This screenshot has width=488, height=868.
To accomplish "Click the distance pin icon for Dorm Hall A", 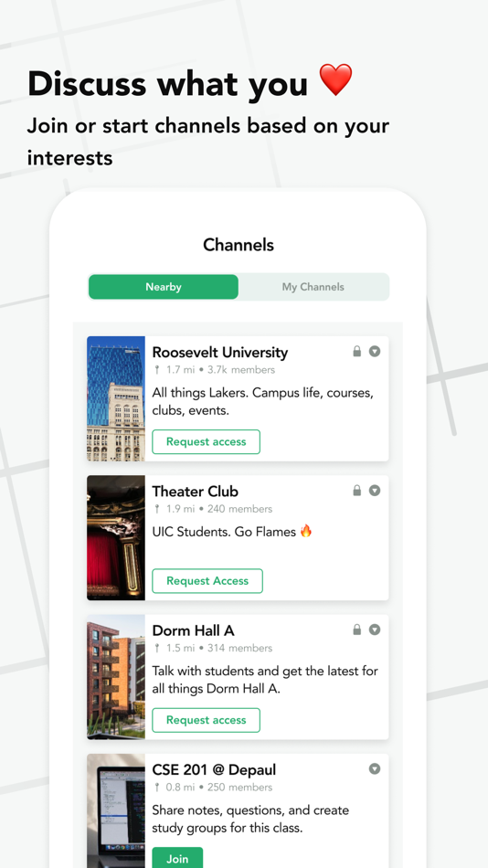I will pos(157,648).
